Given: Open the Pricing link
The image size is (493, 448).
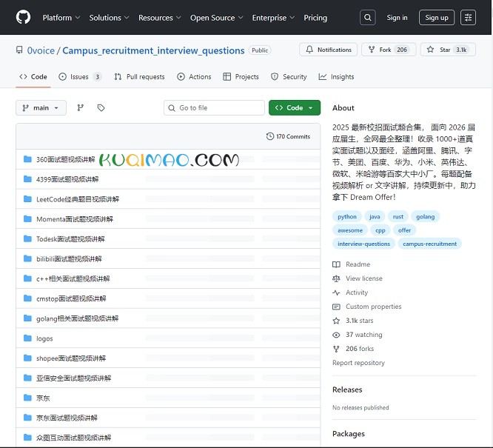Looking at the screenshot, I should point(315,18).
